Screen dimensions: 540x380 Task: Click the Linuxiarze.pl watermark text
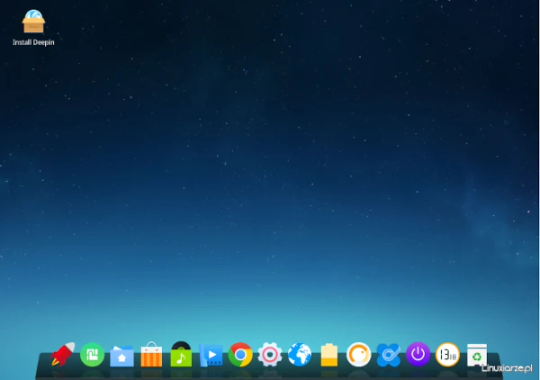tap(507, 368)
